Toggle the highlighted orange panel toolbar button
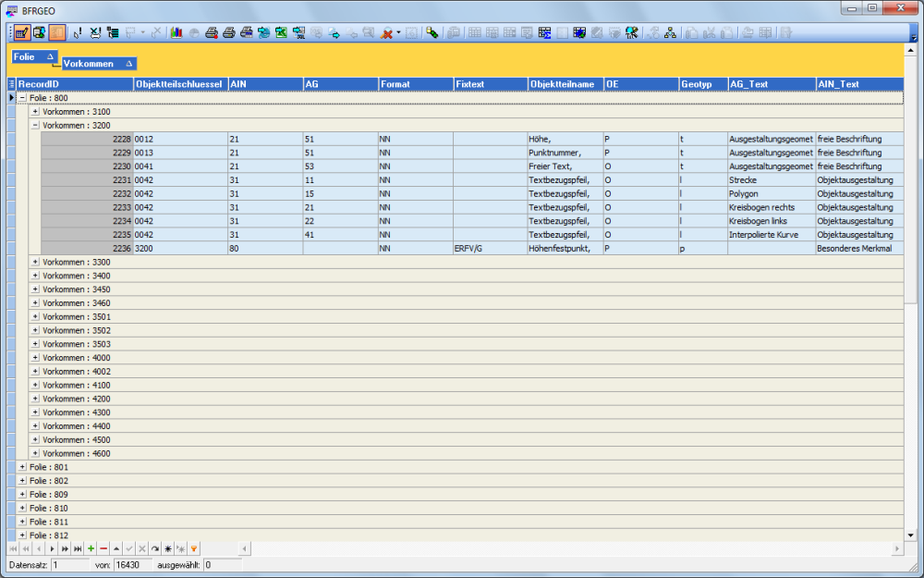 (56, 32)
